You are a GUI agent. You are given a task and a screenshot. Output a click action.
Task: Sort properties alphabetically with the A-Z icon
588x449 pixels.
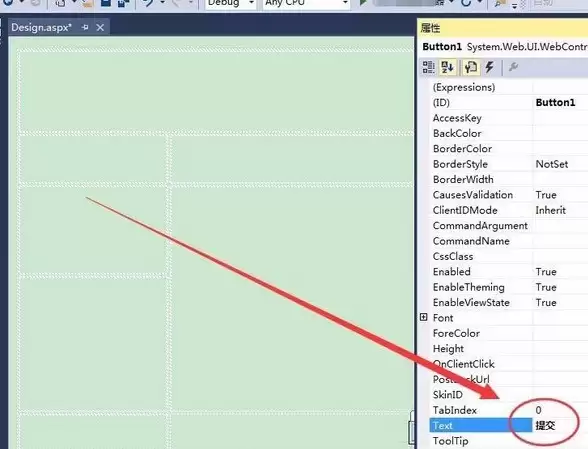447,67
